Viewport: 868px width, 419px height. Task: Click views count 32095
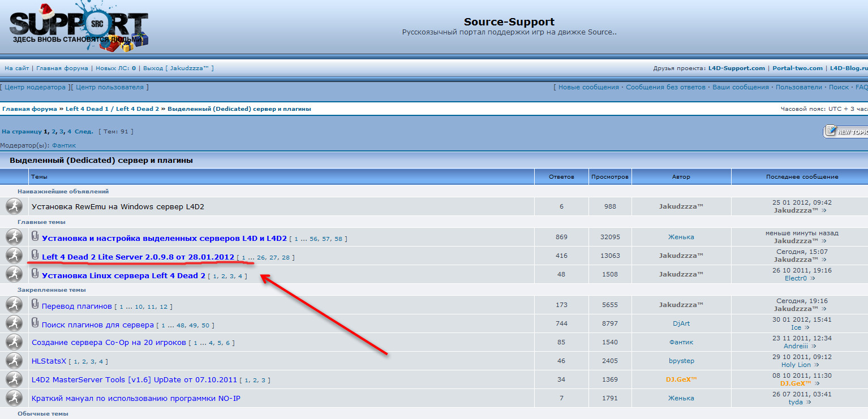(610, 237)
